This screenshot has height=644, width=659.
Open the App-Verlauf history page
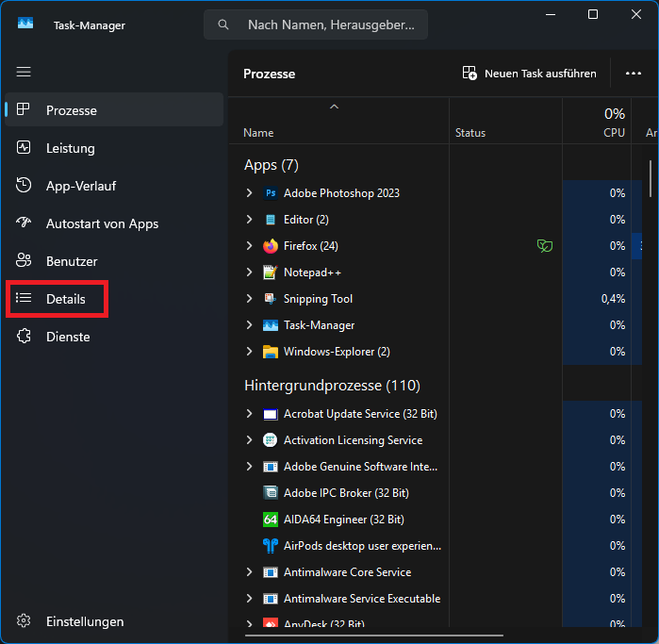pyautogui.click(x=80, y=186)
